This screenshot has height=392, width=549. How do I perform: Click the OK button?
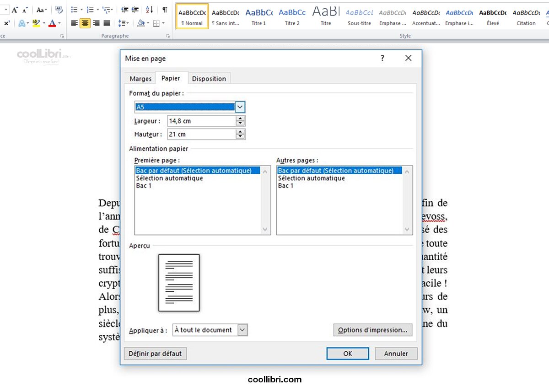348,354
